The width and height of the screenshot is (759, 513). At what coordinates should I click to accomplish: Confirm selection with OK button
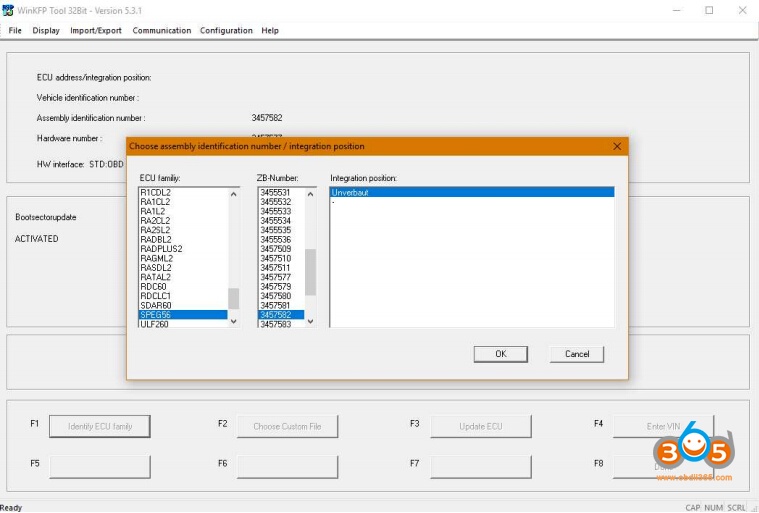tap(500, 354)
